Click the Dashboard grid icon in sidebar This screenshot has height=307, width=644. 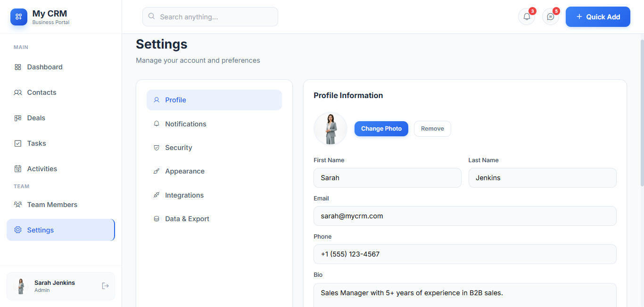18,67
